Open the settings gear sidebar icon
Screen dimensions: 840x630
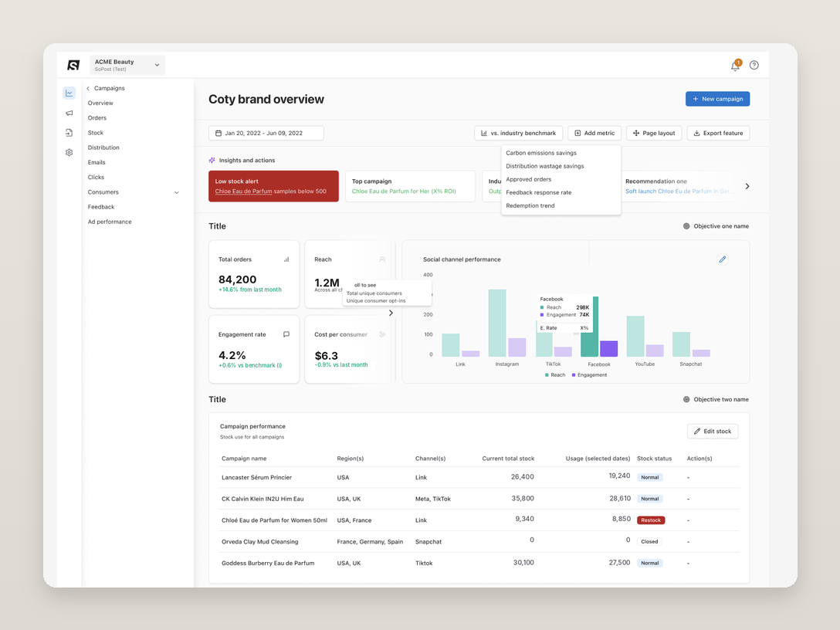click(x=69, y=152)
